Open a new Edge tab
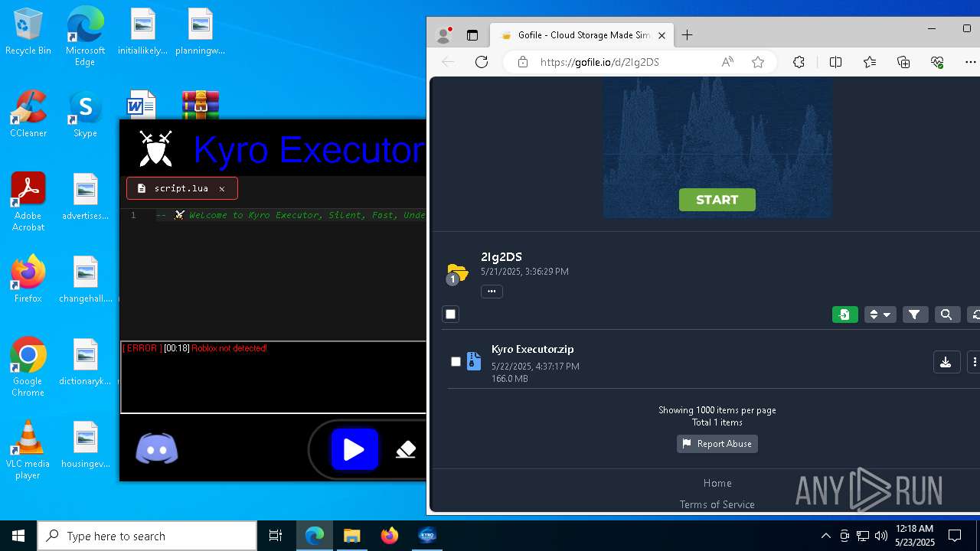Viewport: 980px width, 551px height. pyautogui.click(x=688, y=35)
